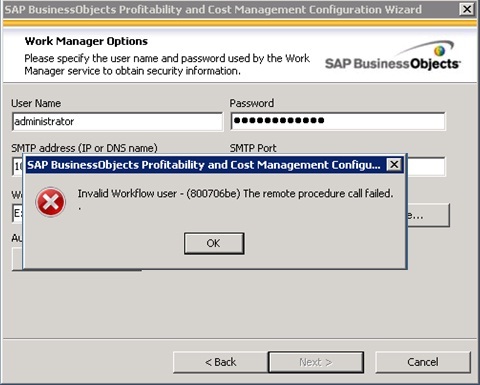The image size is (480, 385).
Task: Cancel the Configuration Wizard
Action: point(423,362)
